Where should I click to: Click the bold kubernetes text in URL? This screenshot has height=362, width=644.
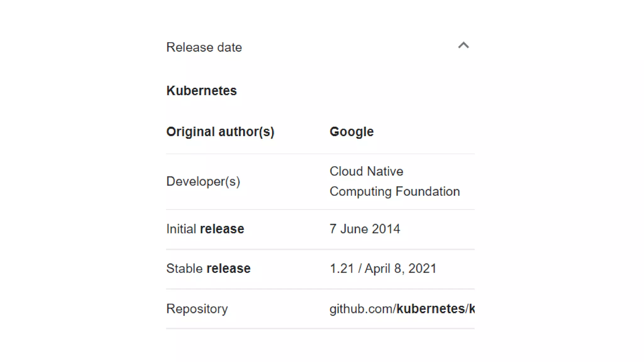(430, 309)
